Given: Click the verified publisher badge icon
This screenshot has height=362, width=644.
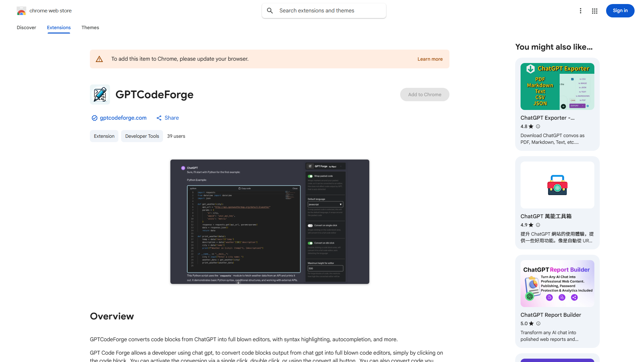Looking at the screenshot, I should point(94,118).
